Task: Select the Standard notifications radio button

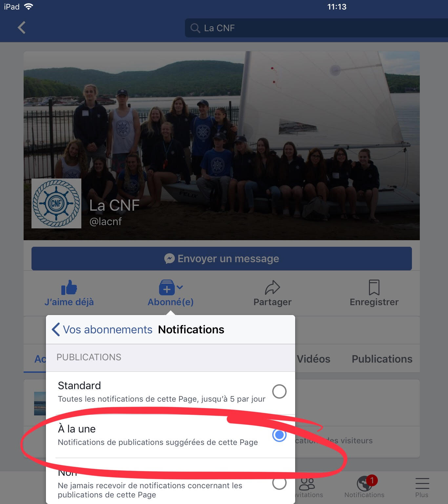Action: [x=279, y=391]
